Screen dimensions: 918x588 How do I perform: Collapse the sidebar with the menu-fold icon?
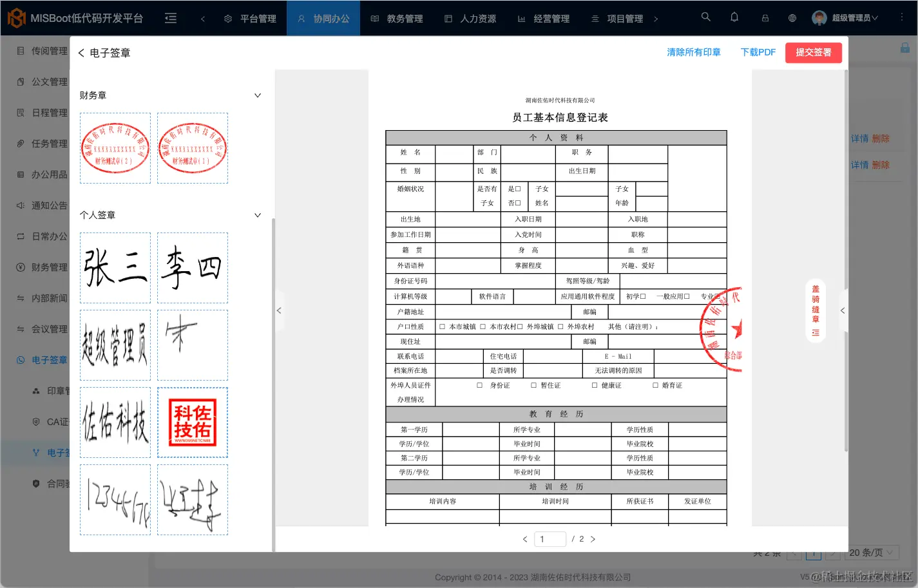point(171,18)
